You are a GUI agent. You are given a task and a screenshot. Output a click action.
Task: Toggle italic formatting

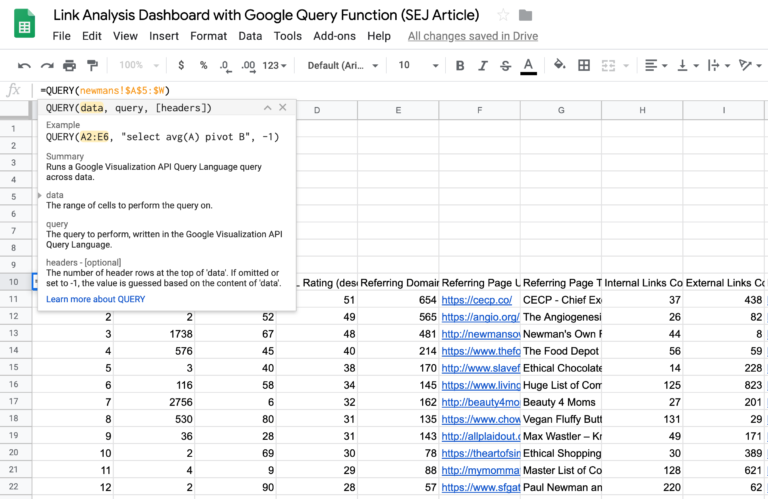pyautogui.click(x=483, y=66)
